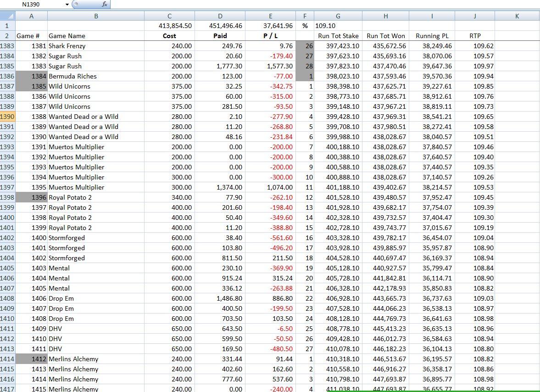Click paid value 915.24 for Mental
The width and height of the screenshot is (540, 392).
click(x=220, y=278)
